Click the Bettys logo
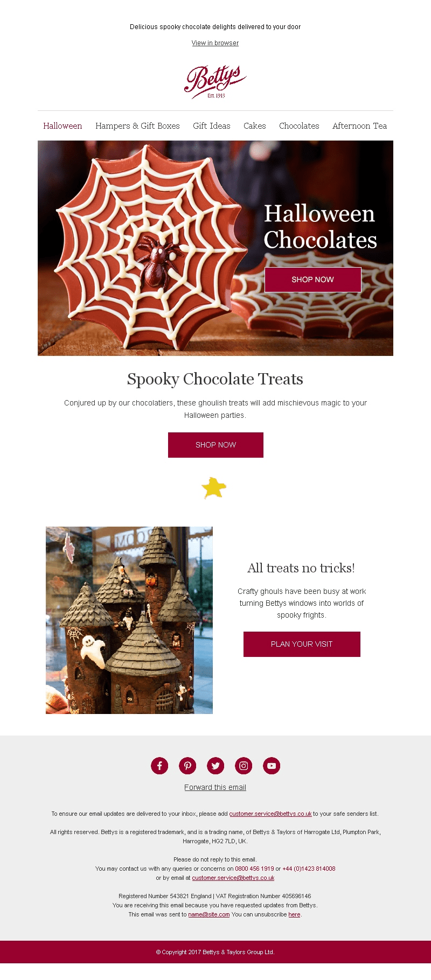431x980 pixels. pos(215,82)
